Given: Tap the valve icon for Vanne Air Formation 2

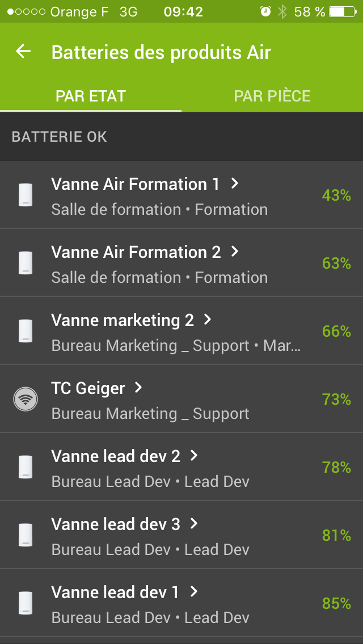Looking at the screenshot, I should (25, 263).
